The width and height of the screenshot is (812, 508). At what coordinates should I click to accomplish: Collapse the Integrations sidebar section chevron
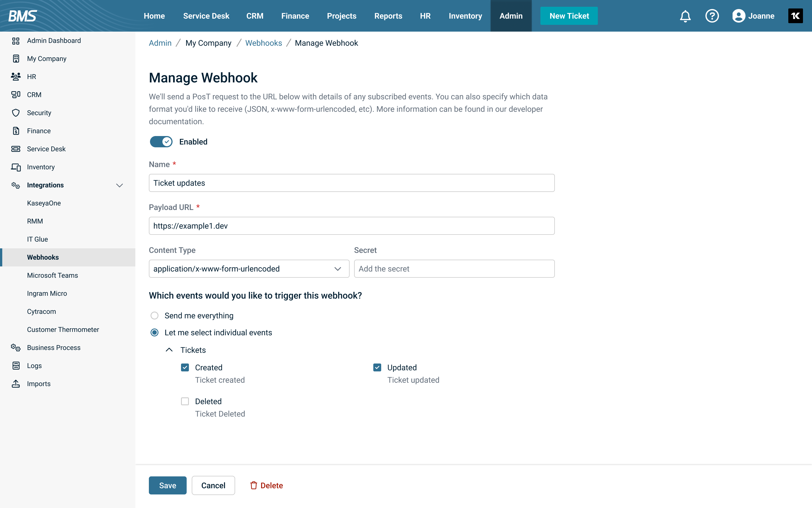click(120, 185)
